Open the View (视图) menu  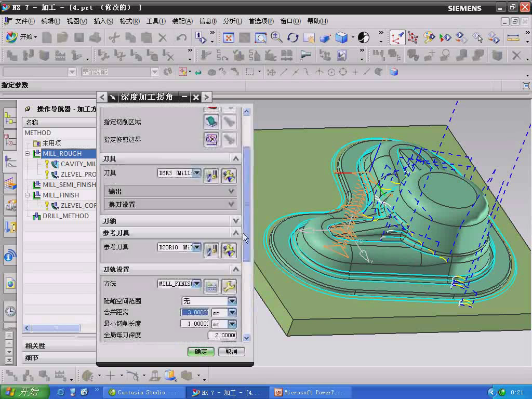click(77, 21)
